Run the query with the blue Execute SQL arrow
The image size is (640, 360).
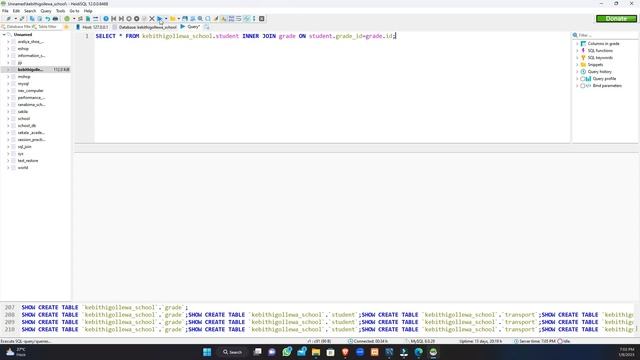click(x=160, y=19)
